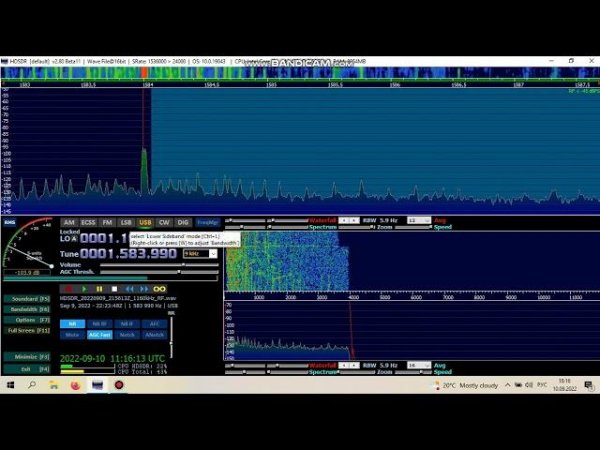
Task: Click the RMS indicator above the S-meter
Action: (10, 222)
